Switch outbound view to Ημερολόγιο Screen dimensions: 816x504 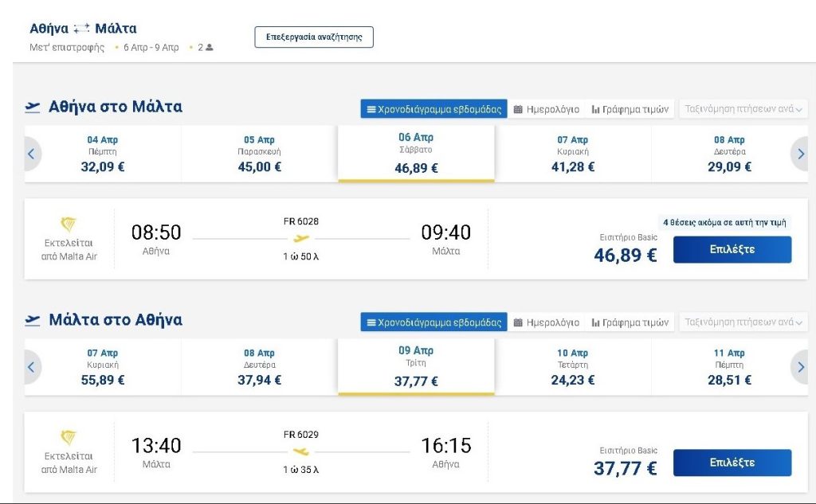pos(547,109)
